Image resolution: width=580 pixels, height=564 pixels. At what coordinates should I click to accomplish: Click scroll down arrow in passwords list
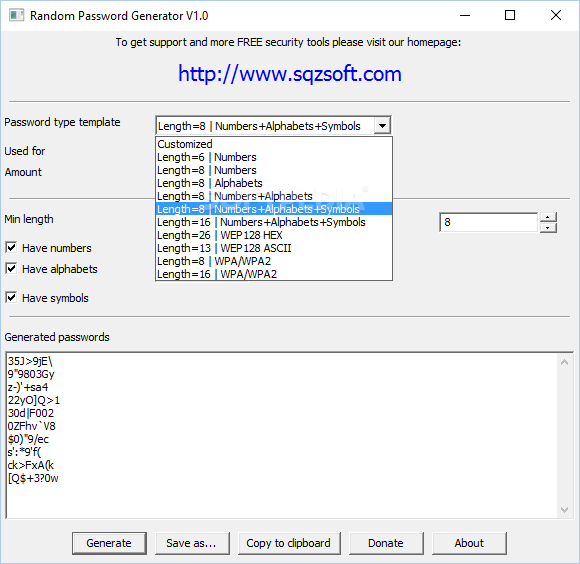click(564, 510)
